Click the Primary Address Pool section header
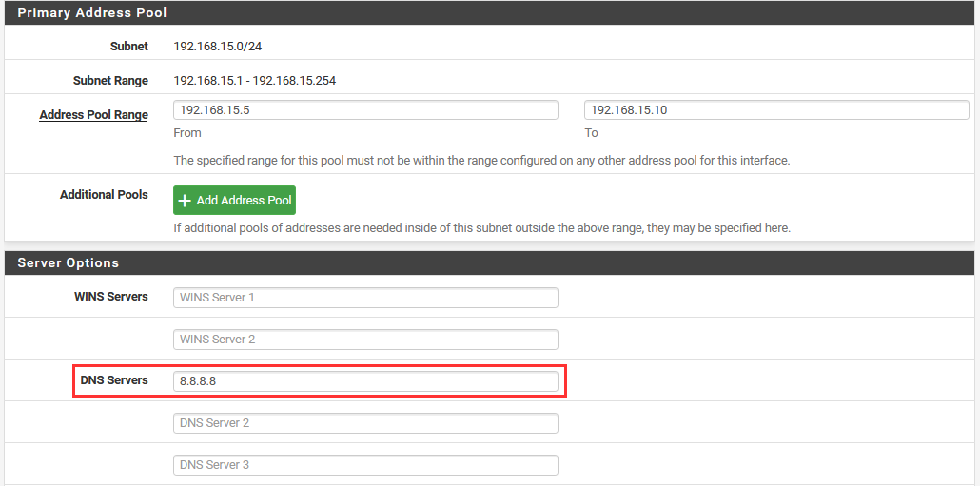Viewport: 980px width, 486px height. 91,13
